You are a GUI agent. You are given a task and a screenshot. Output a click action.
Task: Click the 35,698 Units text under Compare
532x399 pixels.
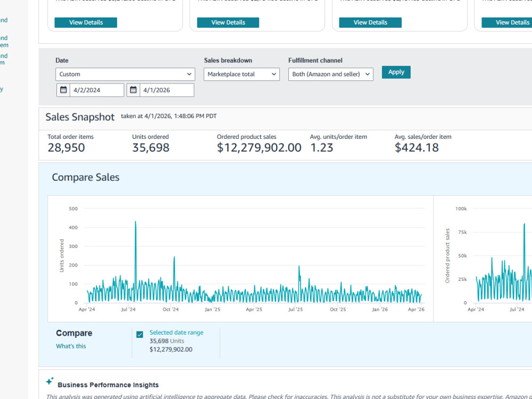pos(167,341)
